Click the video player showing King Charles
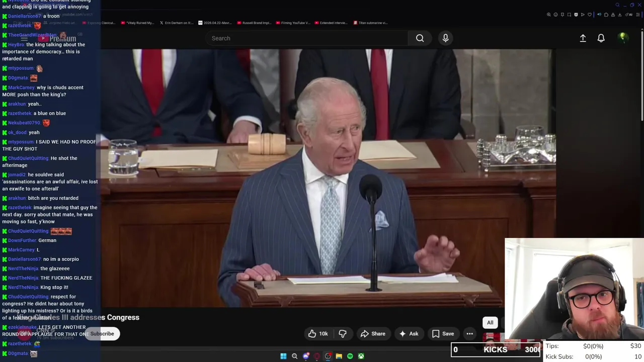The width and height of the screenshot is (644, 362). click(327, 178)
